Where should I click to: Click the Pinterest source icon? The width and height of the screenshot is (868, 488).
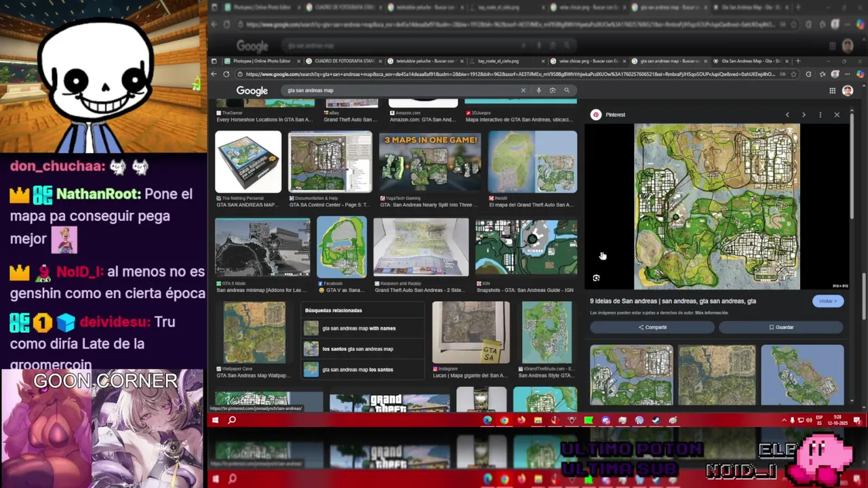click(595, 115)
